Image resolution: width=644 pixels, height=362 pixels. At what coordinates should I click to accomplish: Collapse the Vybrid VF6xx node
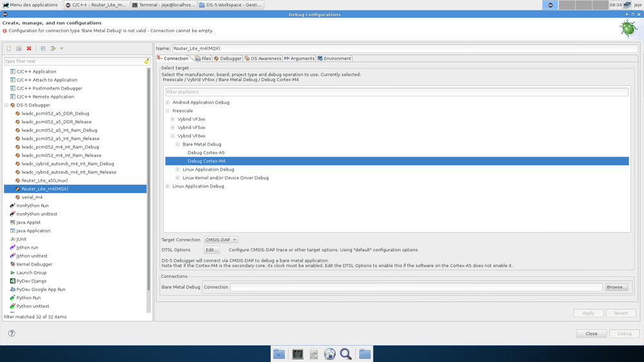[x=173, y=136]
